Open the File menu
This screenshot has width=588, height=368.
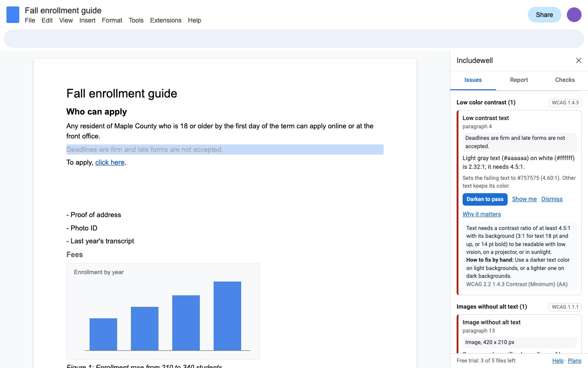click(30, 20)
